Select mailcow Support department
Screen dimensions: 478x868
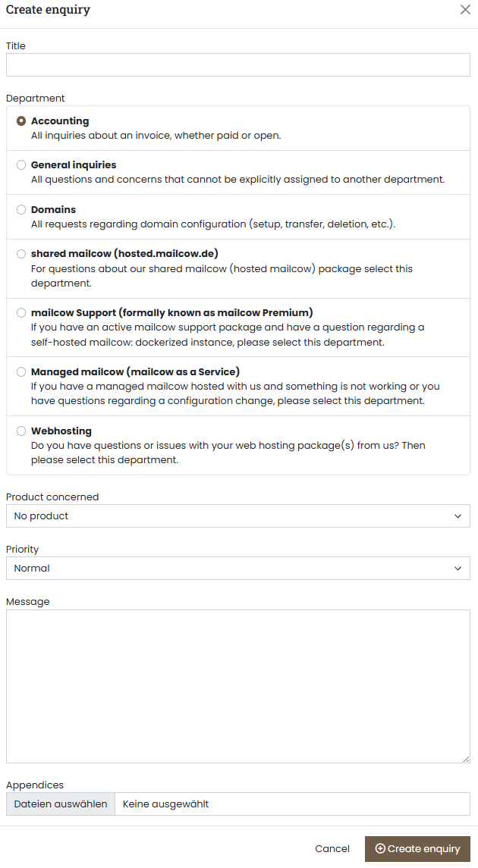point(21,312)
